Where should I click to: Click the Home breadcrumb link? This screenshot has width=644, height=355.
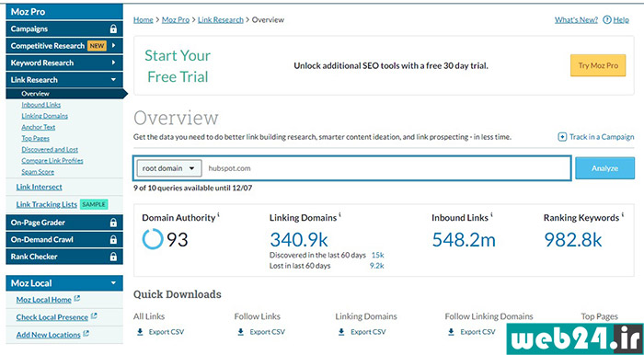tap(144, 19)
